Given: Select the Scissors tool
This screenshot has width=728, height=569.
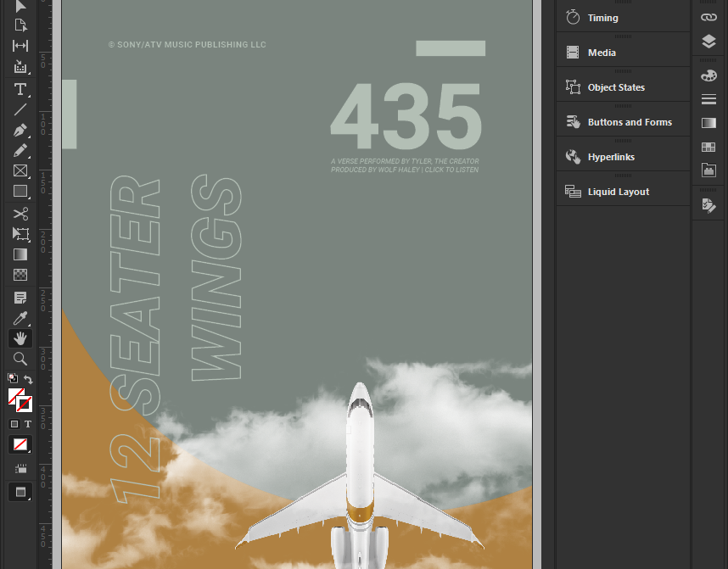Looking at the screenshot, I should point(20,214).
